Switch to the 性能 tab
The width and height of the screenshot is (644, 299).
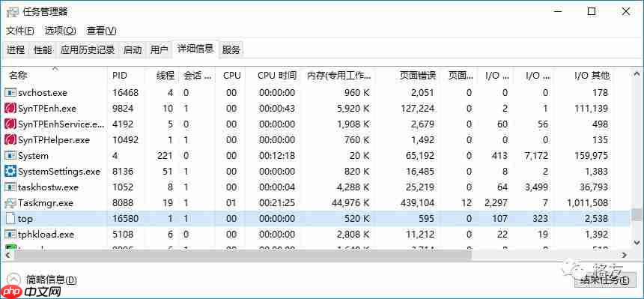[43, 50]
